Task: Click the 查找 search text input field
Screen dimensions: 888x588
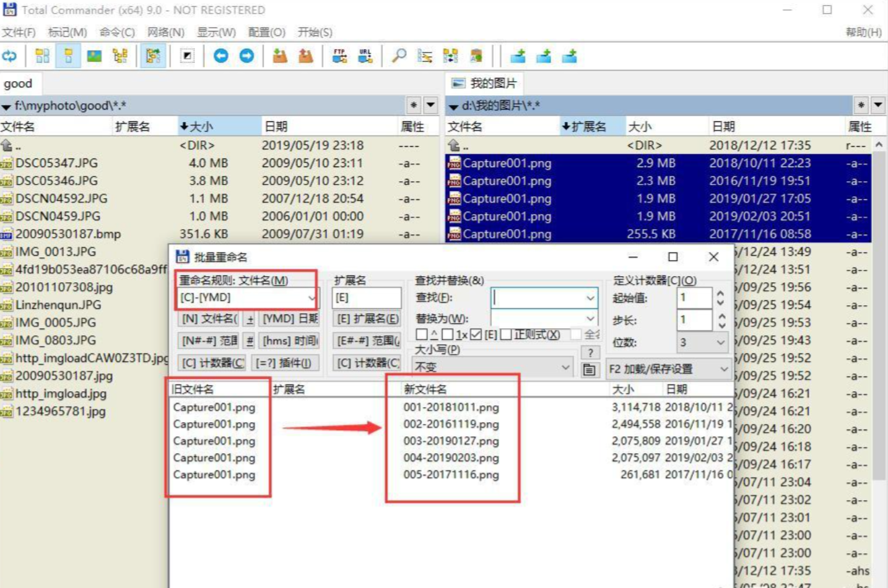Action: point(538,298)
